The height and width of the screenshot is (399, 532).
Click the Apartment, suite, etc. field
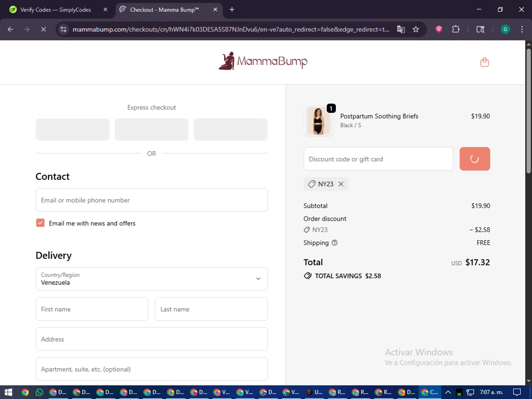click(152, 369)
